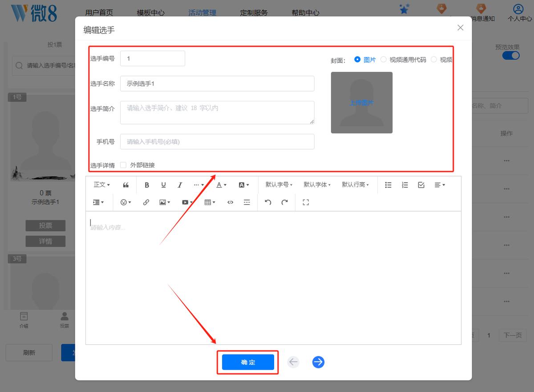Insert a numbered list
Image resolution: width=534 pixels, height=392 pixels.
pos(405,185)
